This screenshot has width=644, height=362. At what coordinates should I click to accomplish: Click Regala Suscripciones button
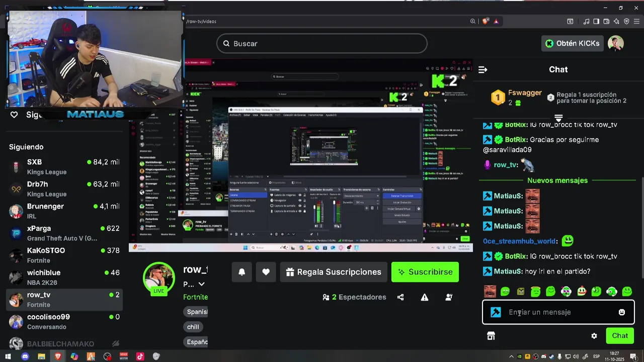tap(334, 272)
